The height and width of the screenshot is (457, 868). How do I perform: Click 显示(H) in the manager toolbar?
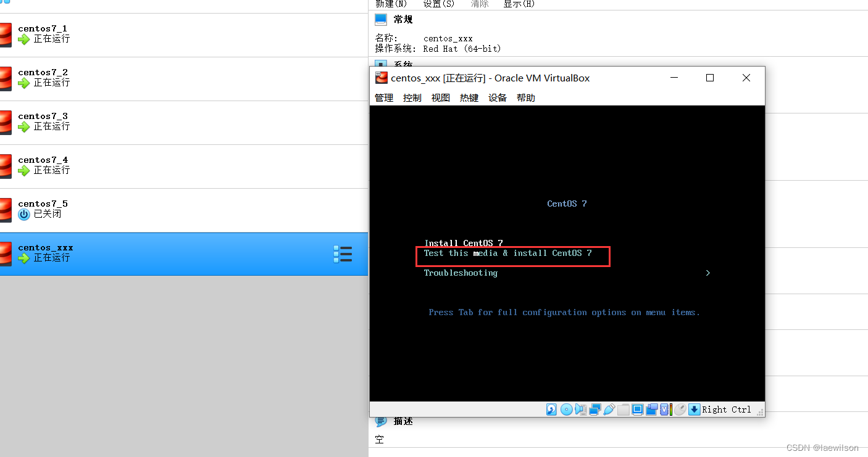(x=519, y=4)
